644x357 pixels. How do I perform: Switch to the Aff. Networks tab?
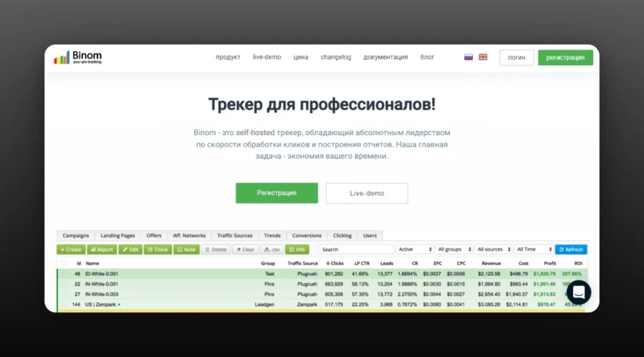tap(189, 236)
